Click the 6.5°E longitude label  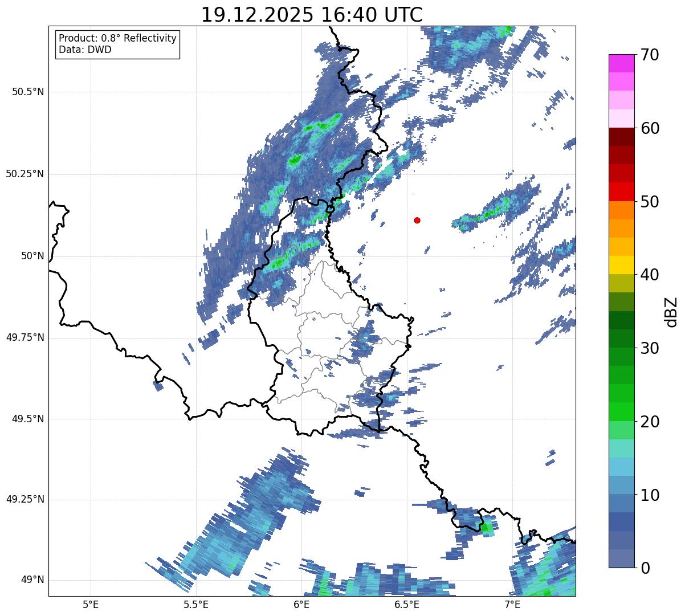pyautogui.click(x=407, y=604)
